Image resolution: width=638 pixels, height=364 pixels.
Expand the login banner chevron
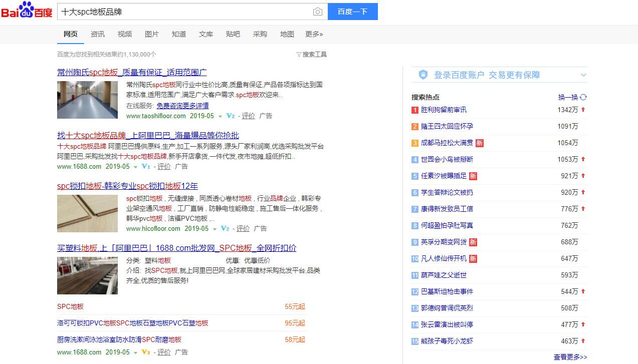point(583,75)
